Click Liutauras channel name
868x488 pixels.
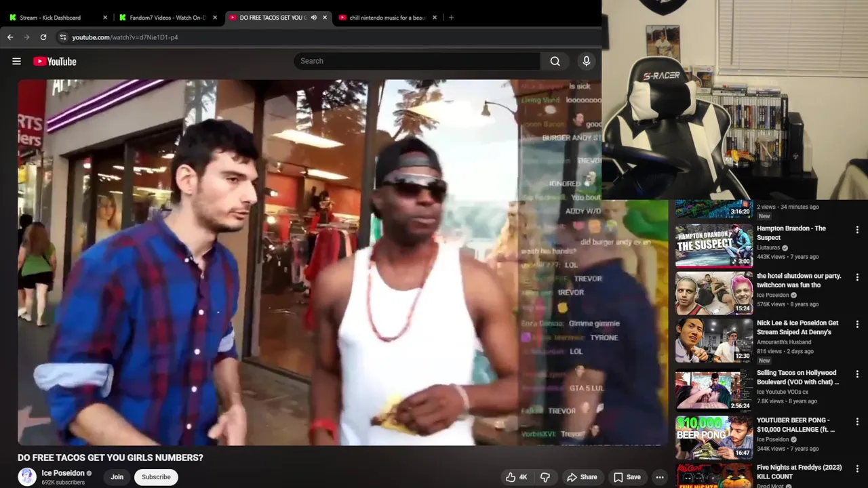(770, 248)
